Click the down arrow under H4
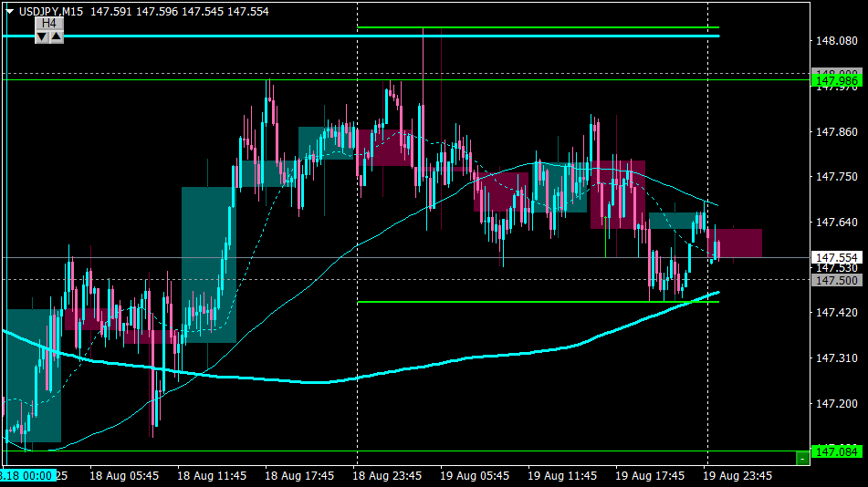Image resolution: width=868 pixels, height=487 pixels. (42, 37)
